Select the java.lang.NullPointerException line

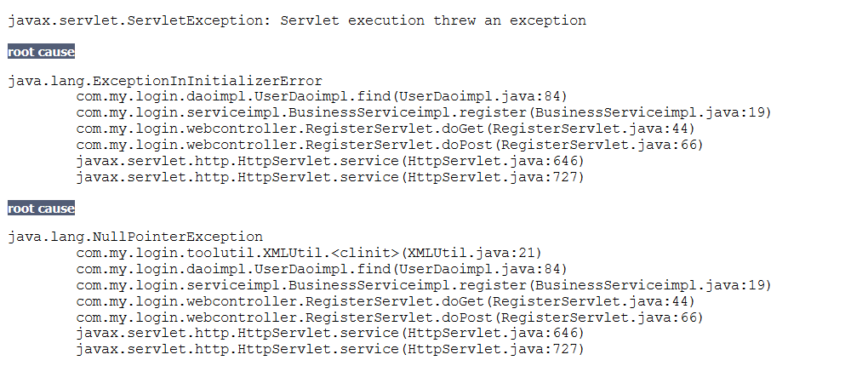tap(135, 237)
